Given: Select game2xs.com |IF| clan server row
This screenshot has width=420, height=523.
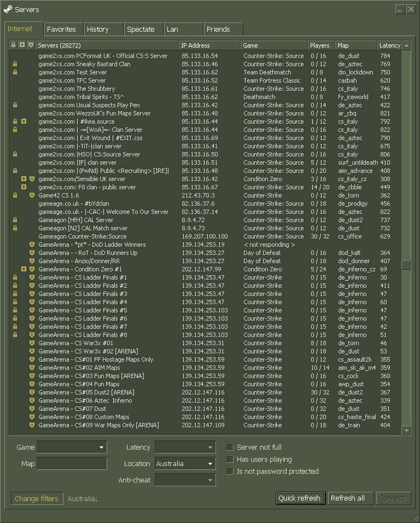Looking at the screenshot, I should 205,162.
